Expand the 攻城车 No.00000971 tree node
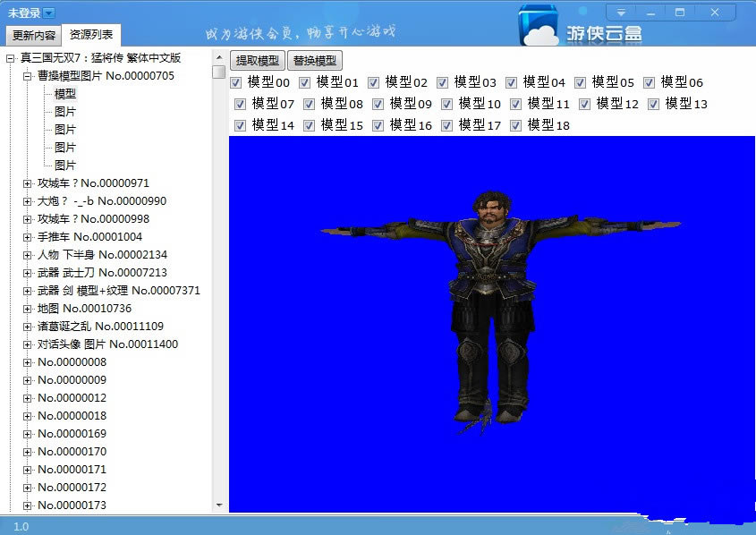 28,183
